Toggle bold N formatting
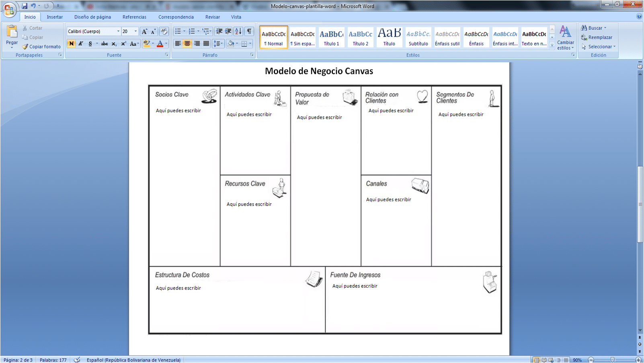 pos(71,43)
